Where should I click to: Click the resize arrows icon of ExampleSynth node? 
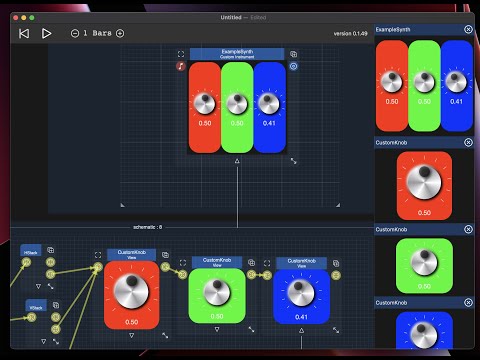[x=293, y=161]
